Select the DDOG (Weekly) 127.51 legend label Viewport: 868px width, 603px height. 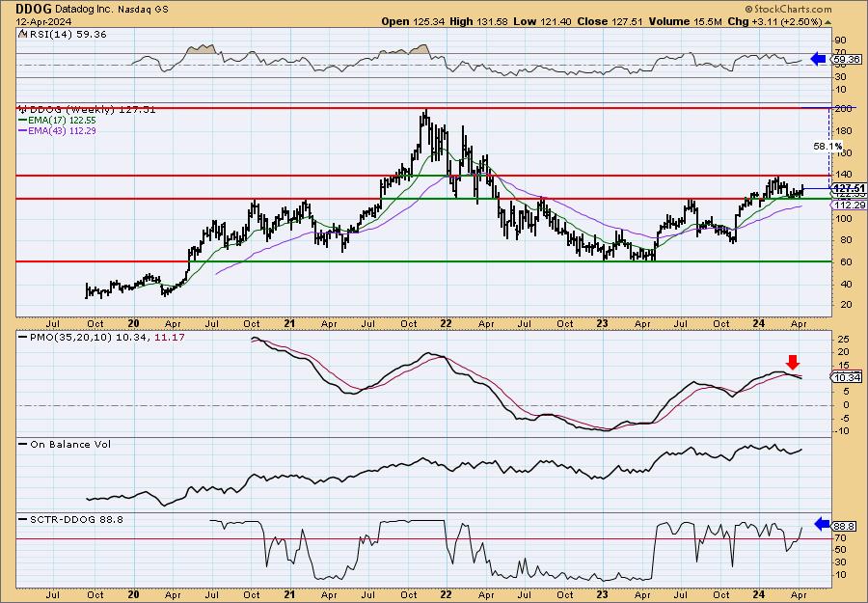93,110
